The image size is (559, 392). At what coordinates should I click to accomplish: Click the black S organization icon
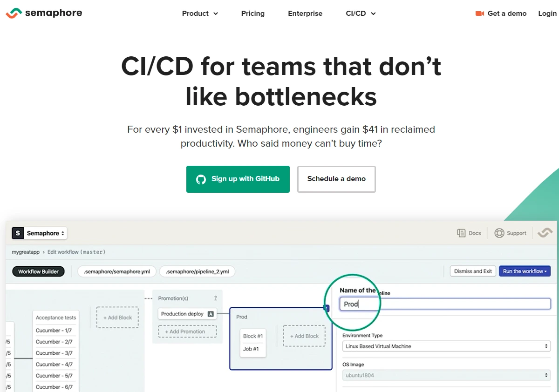click(18, 233)
